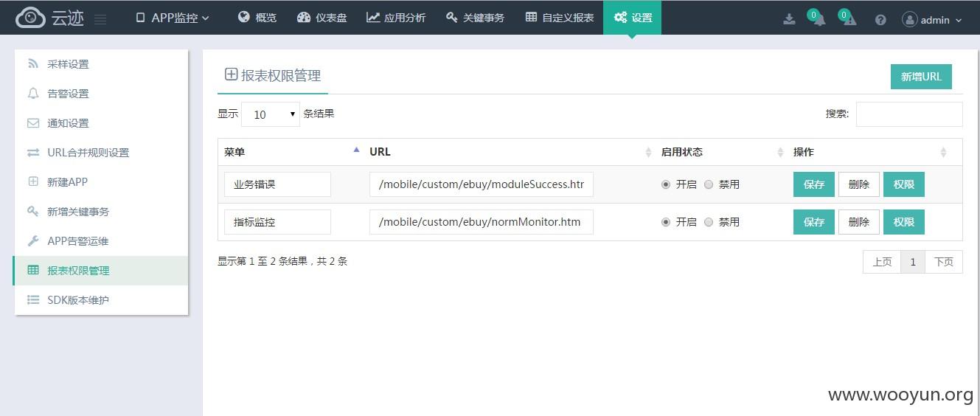This screenshot has height=416, width=980.
Task: Click the 业务错误 menu name field
Action: (277, 184)
